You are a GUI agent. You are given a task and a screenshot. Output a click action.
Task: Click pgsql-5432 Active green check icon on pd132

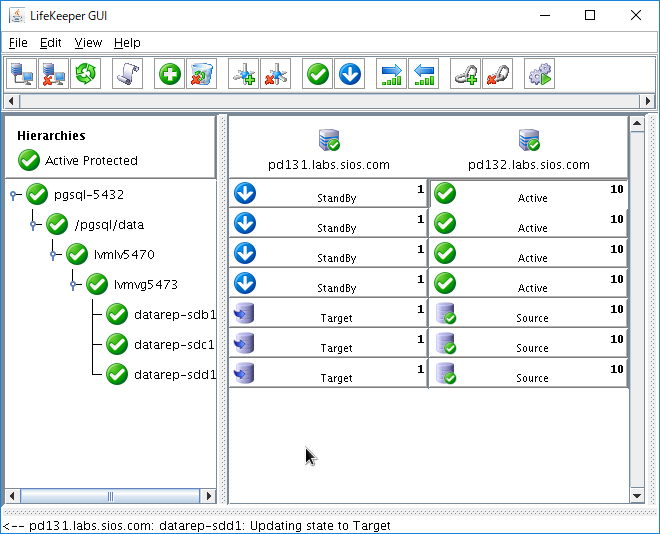(445, 193)
